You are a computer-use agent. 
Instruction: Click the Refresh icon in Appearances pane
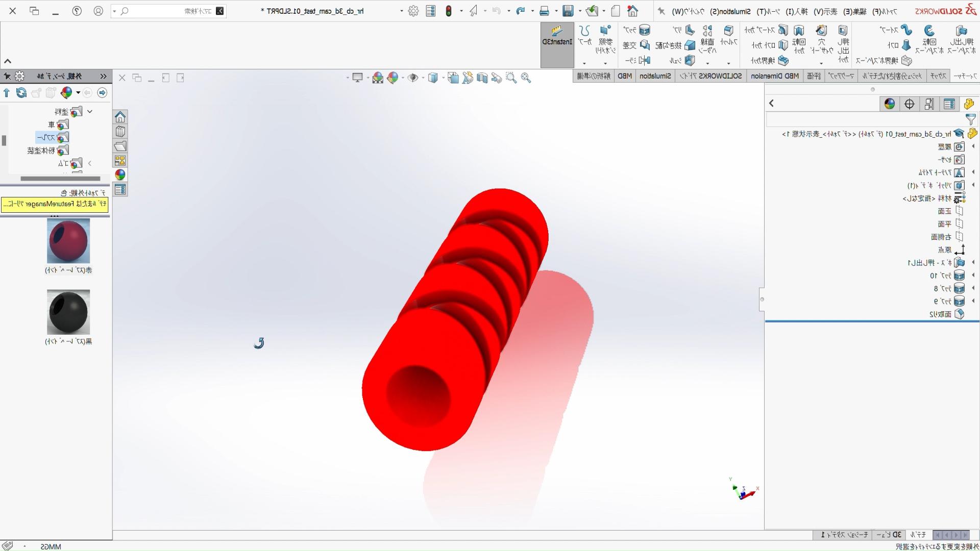(x=21, y=92)
